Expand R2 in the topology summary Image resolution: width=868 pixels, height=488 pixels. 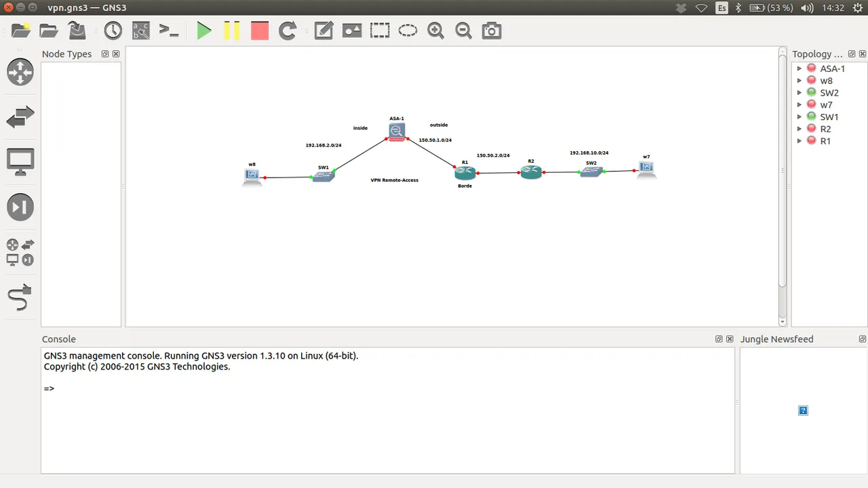(800, 129)
